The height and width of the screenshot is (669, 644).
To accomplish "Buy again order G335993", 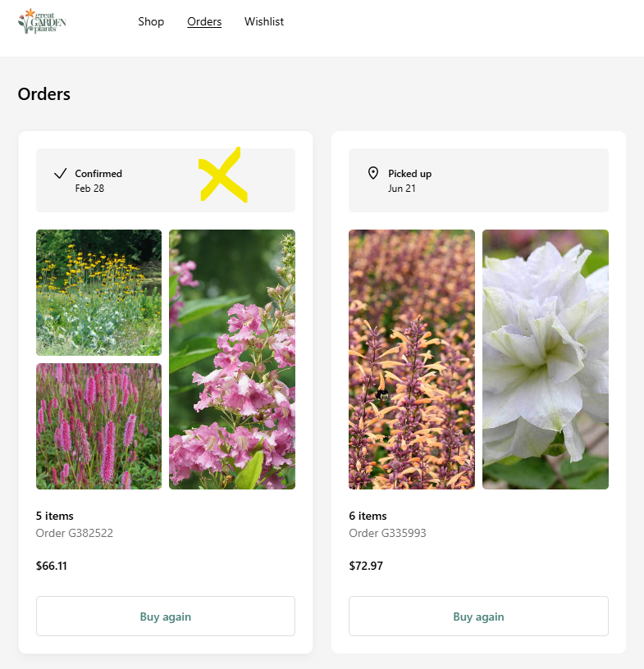I will click(x=479, y=616).
